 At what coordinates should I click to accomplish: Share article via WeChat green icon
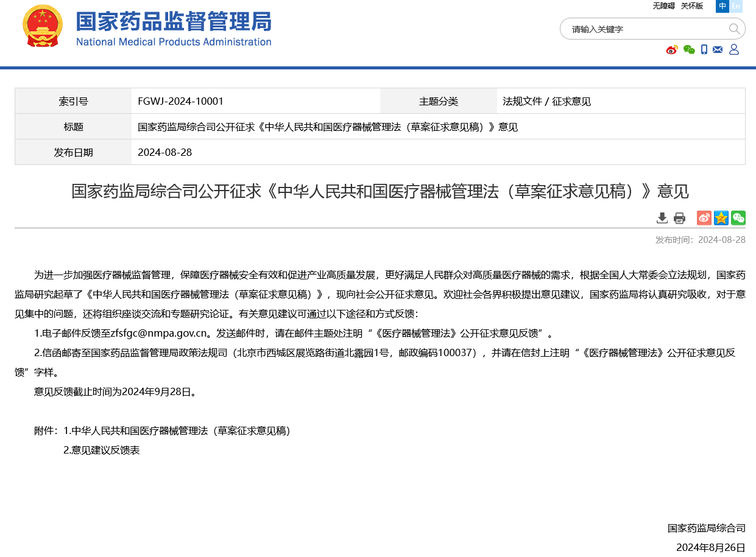[738, 217]
